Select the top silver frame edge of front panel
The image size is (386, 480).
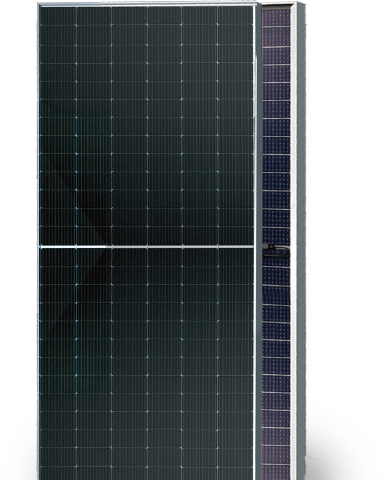[147, 5]
